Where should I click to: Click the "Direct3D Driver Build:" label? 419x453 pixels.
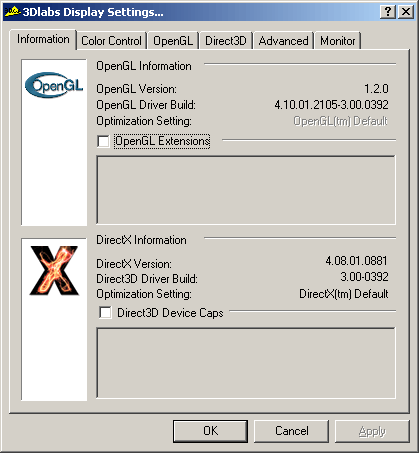click(x=147, y=279)
